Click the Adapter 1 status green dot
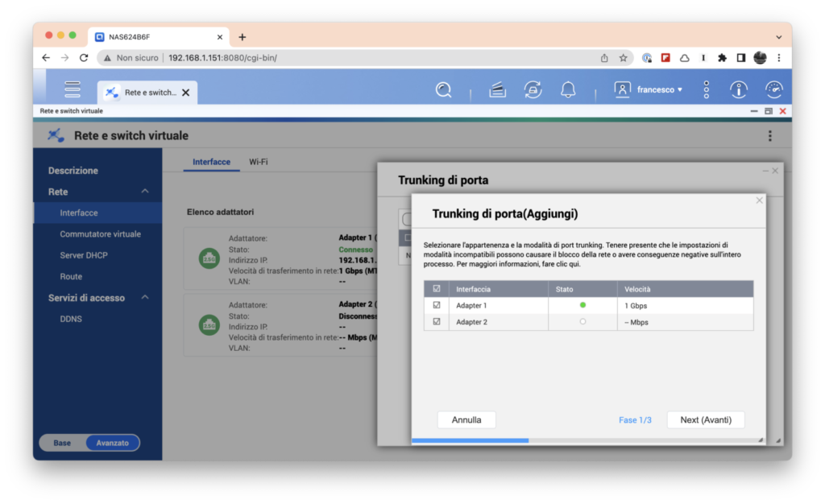Image resolution: width=825 pixels, height=504 pixels. coord(582,305)
